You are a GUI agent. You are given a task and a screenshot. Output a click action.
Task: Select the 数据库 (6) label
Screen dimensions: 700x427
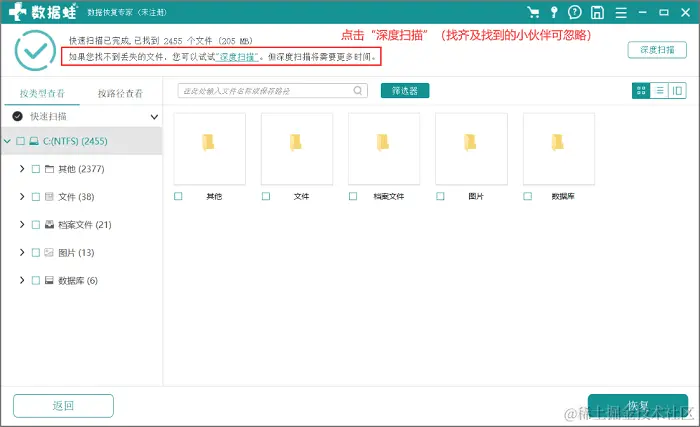pyautogui.click(x=78, y=280)
